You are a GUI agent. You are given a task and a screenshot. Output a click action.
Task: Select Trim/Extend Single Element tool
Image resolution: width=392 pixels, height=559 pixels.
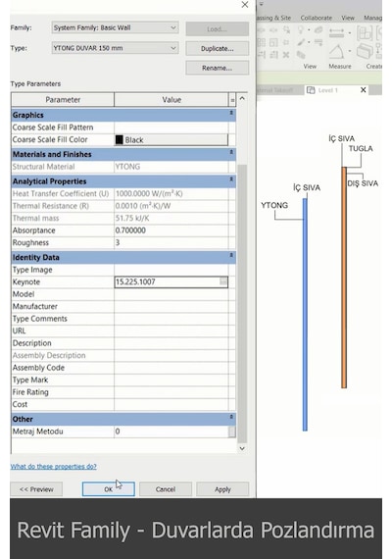262,55
